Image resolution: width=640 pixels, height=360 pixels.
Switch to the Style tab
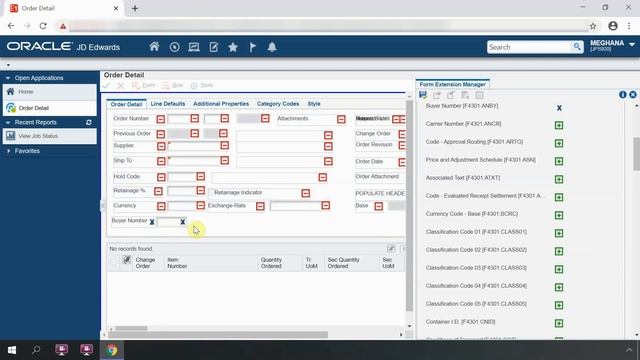(314, 104)
